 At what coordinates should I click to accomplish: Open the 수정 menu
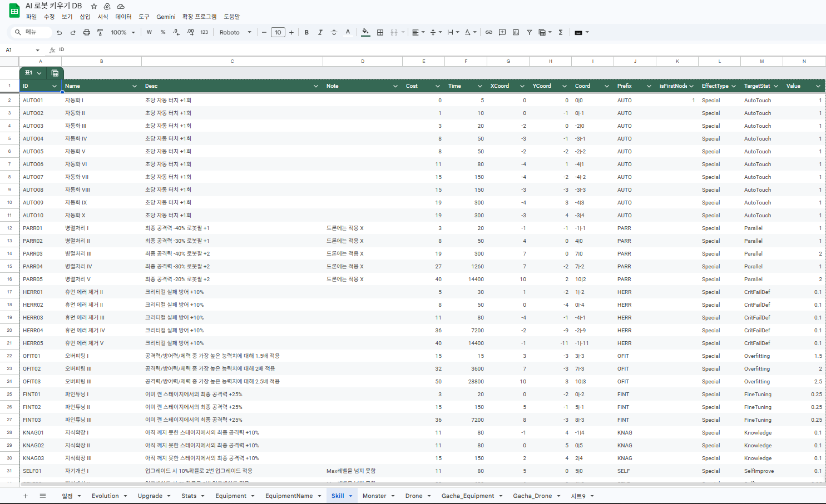49,17
